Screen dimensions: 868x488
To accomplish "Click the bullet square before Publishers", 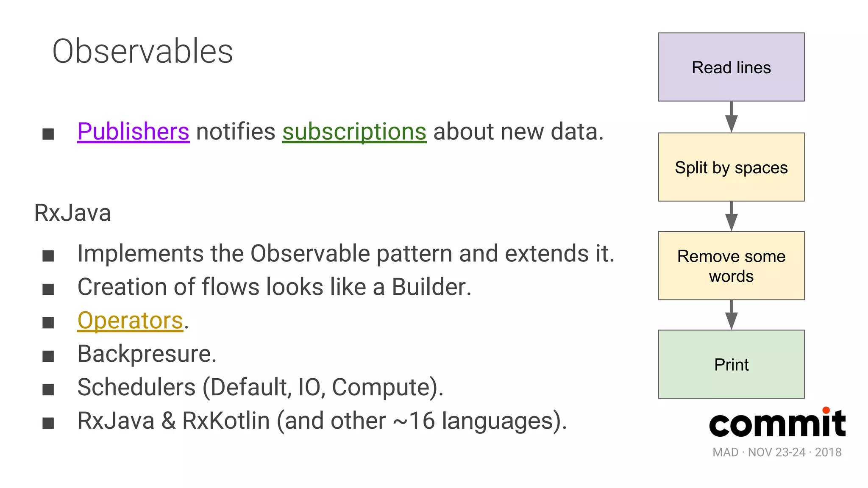I will 48,134.
